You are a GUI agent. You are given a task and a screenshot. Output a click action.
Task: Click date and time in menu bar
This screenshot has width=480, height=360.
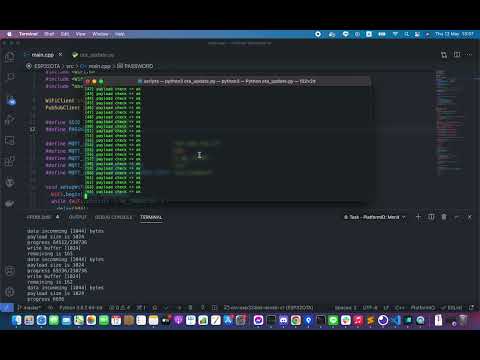pos(454,34)
